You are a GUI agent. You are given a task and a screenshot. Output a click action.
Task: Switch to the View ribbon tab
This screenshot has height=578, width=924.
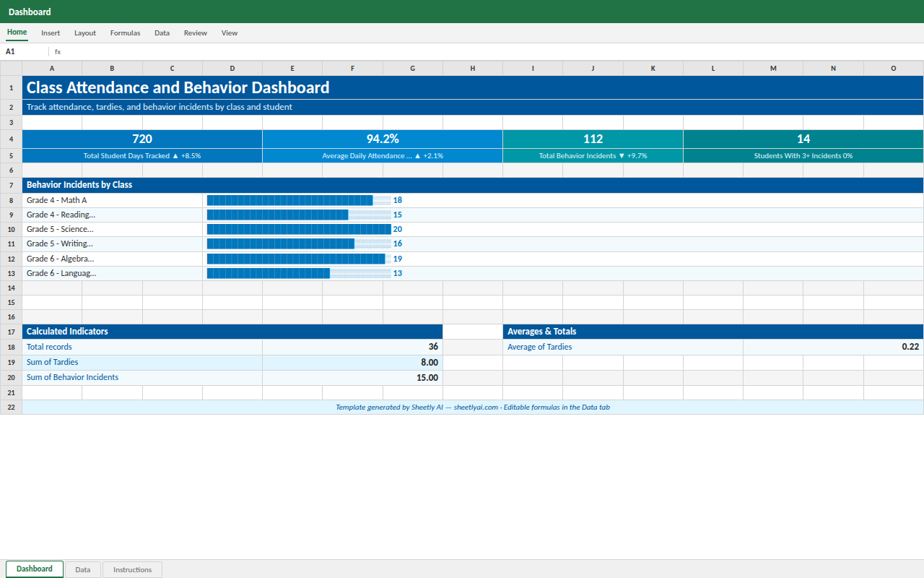point(230,33)
